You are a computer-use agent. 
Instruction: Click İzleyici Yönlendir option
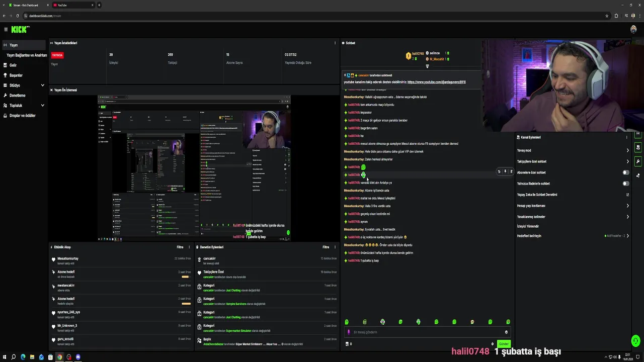pos(528,226)
